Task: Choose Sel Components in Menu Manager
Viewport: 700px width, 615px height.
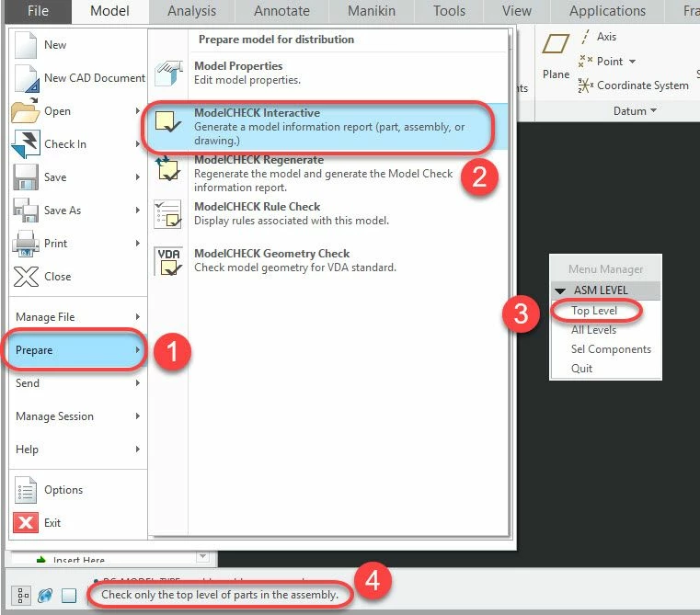Action: 611,349
